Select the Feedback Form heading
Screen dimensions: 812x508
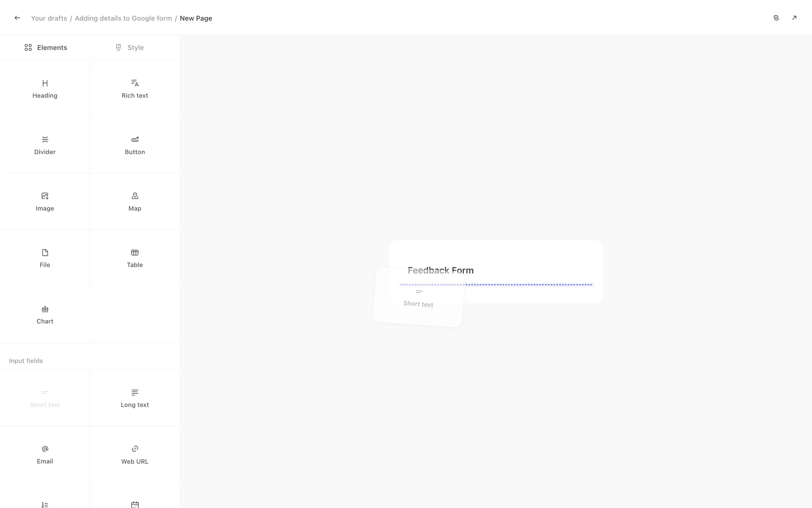pyautogui.click(x=440, y=270)
